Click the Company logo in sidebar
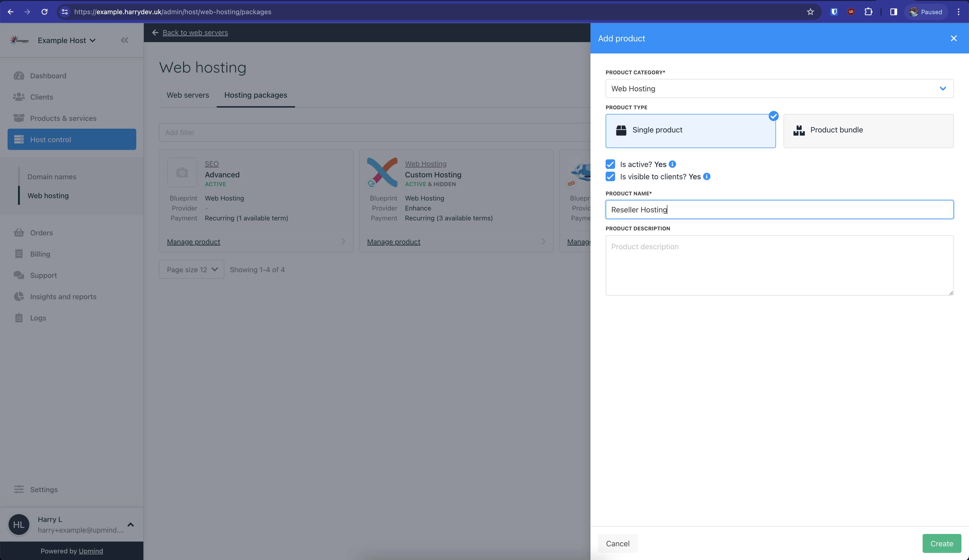This screenshot has width=969, height=560. tap(19, 40)
